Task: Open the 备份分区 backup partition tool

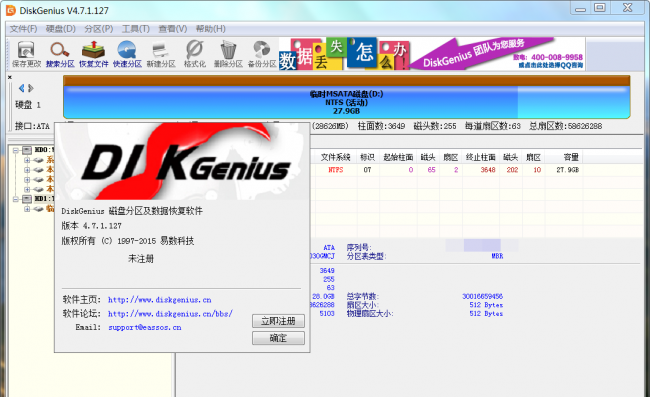Action: tap(262, 54)
